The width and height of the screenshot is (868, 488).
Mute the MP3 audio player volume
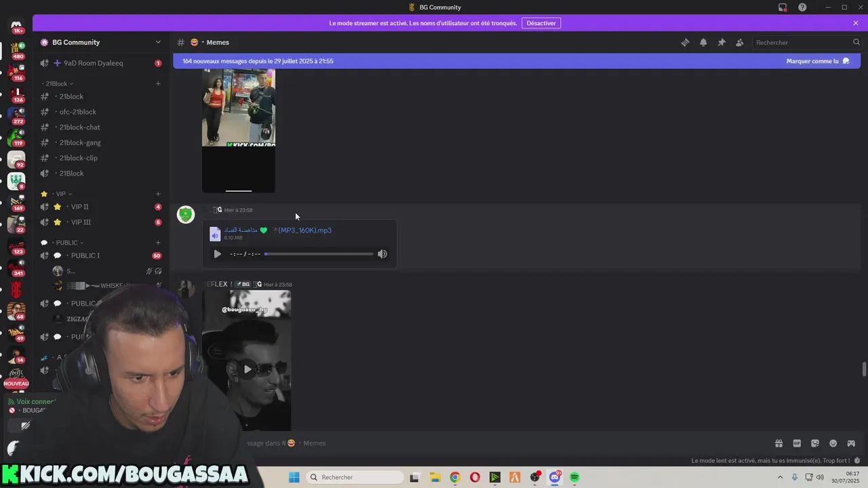pyautogui.click(x=382, y=254)
